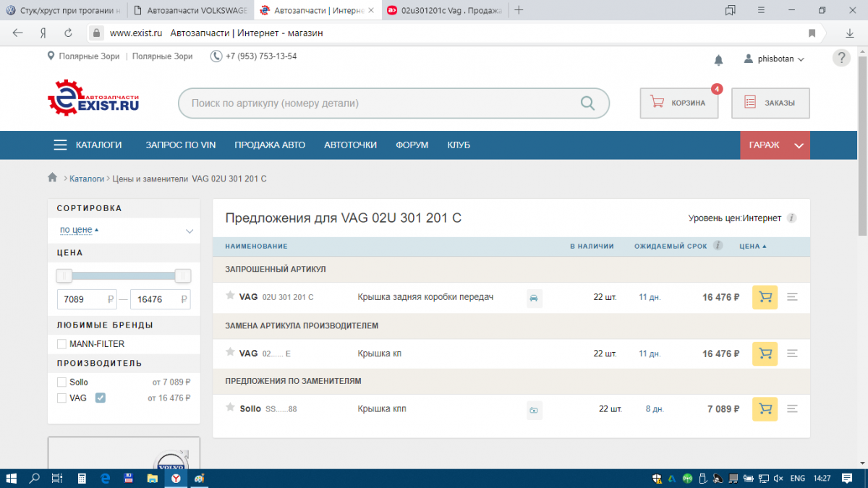
Task: Click the blue check badge next to VAG
Action: (101, 398)
